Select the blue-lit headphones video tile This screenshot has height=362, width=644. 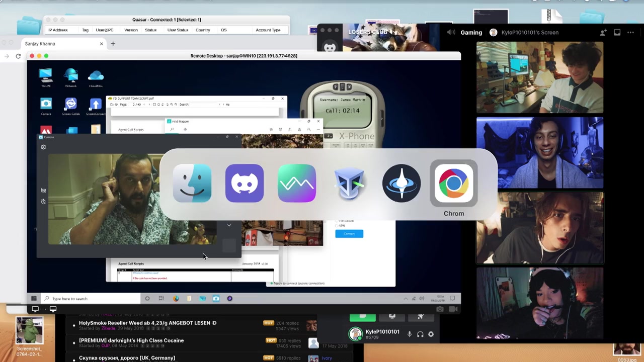[540, 153]
